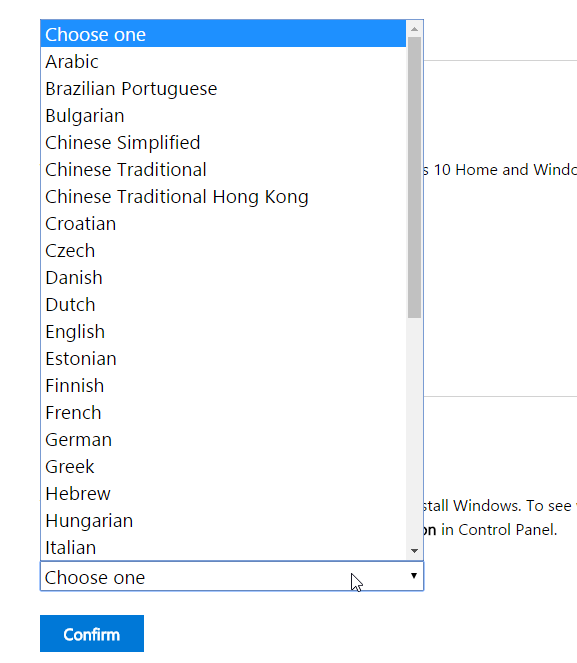Select Brazilian Portuguese option
Viewport: 577px width, 663px height.
pyautogui.click(x=223, y=89)
